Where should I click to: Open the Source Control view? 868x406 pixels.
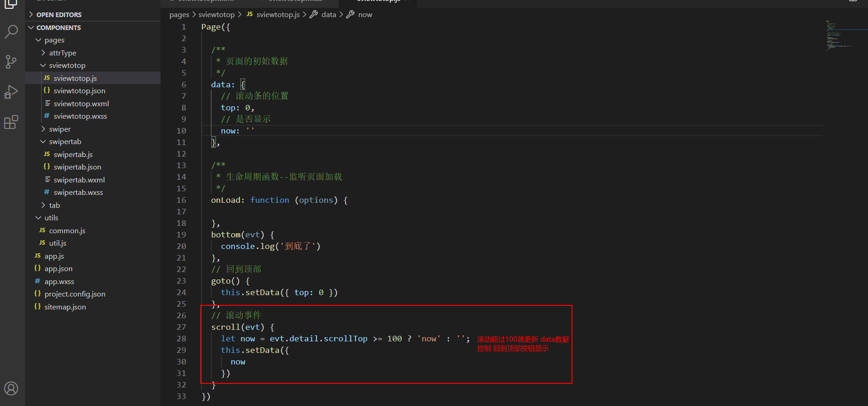pos(11,61)
